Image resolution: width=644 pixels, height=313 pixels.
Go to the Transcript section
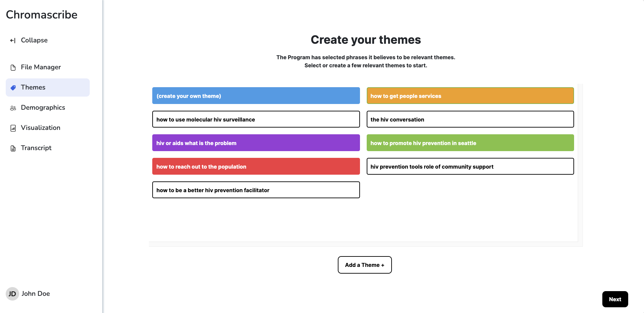[36, 148]
